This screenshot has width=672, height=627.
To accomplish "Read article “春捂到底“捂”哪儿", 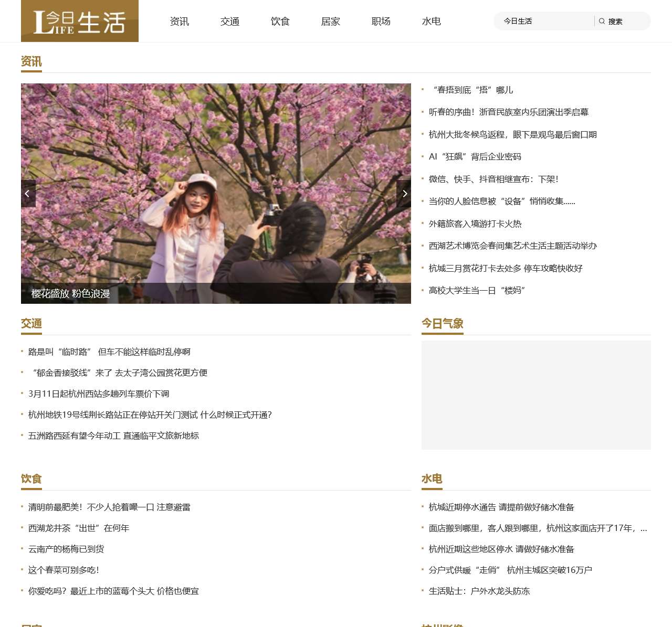I will [x=471, y=90].
